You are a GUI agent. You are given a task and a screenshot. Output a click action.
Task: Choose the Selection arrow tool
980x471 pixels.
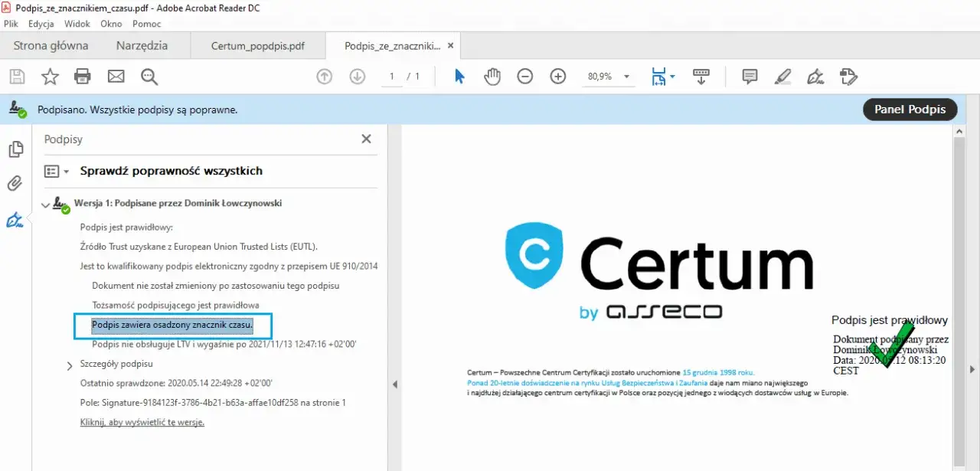459,77
